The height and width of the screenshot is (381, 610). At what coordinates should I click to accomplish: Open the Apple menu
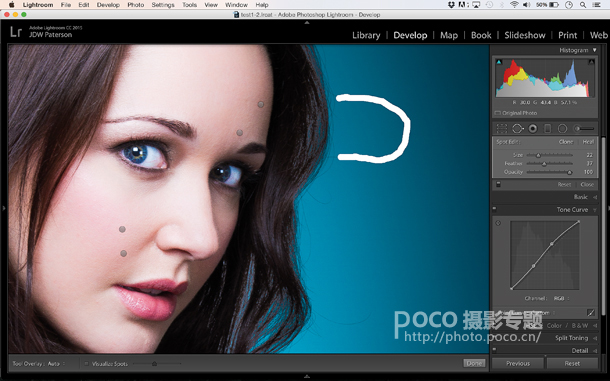point(12,5)
